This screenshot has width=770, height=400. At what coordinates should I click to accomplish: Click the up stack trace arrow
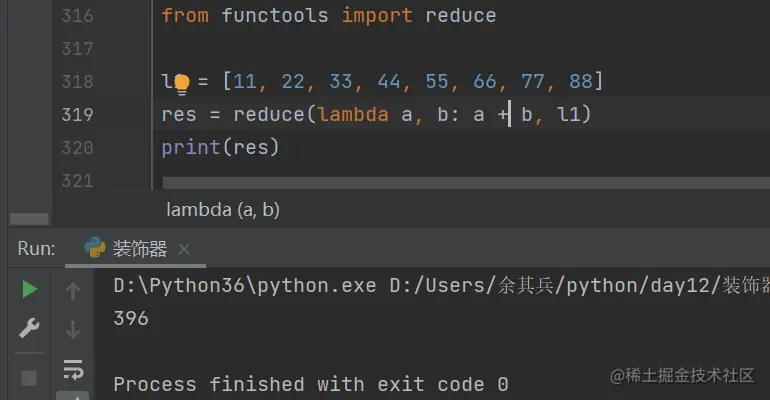[72, 291]
